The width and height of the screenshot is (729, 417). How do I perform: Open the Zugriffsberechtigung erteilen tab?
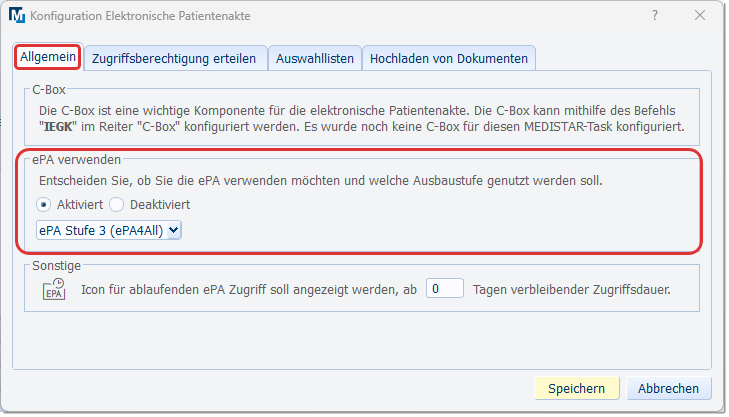[x=174, y=59]
